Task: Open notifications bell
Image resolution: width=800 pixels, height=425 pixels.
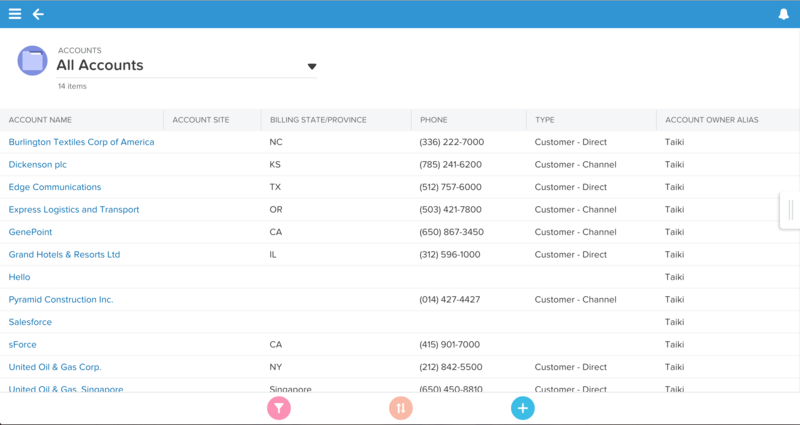Action: 784,14
